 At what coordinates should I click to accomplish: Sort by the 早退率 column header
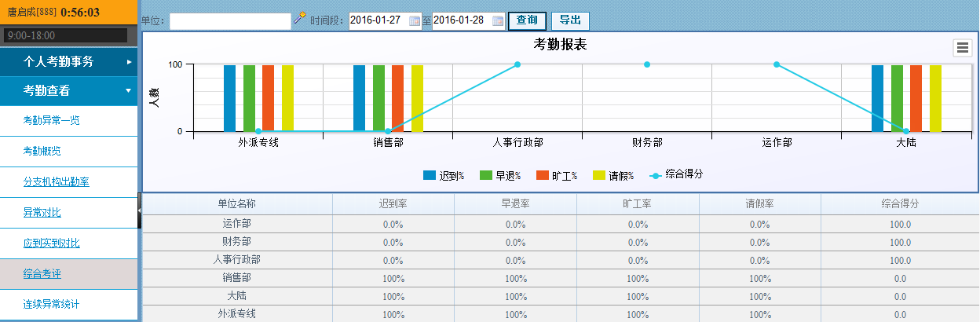[x=515, y=203]
